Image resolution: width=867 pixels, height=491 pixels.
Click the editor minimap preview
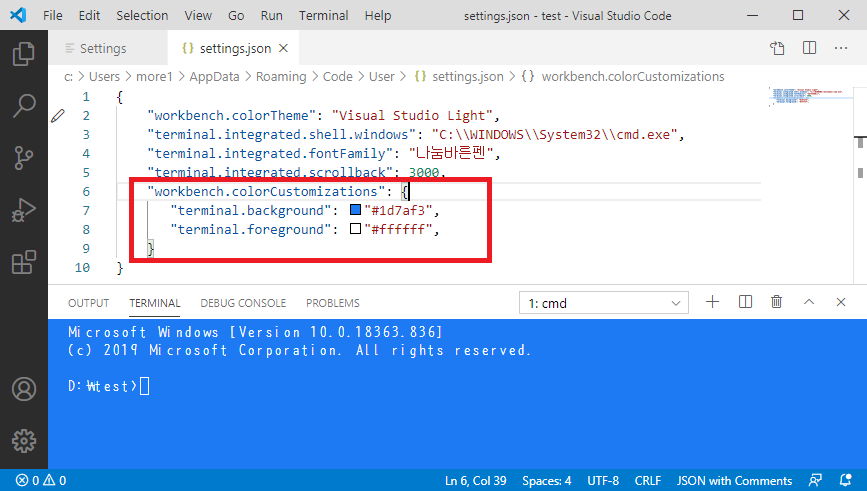810,97
